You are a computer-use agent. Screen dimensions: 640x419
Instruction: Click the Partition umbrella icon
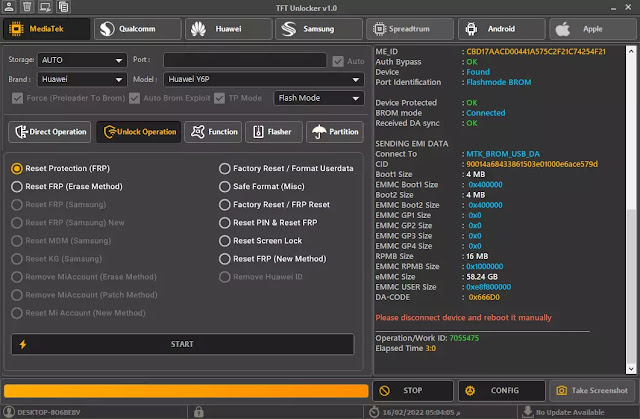coord(319,132)
